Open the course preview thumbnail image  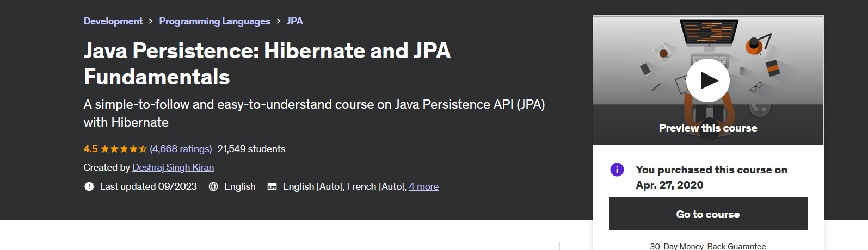click(x=708, y=80)
